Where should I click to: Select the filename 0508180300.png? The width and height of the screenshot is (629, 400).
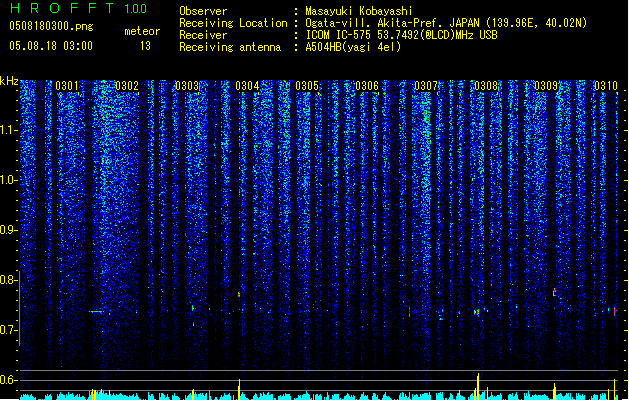point(51,26)
